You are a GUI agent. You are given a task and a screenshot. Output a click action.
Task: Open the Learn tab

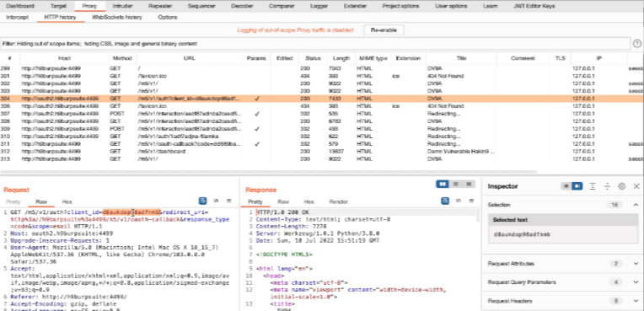tap(491, 6)
